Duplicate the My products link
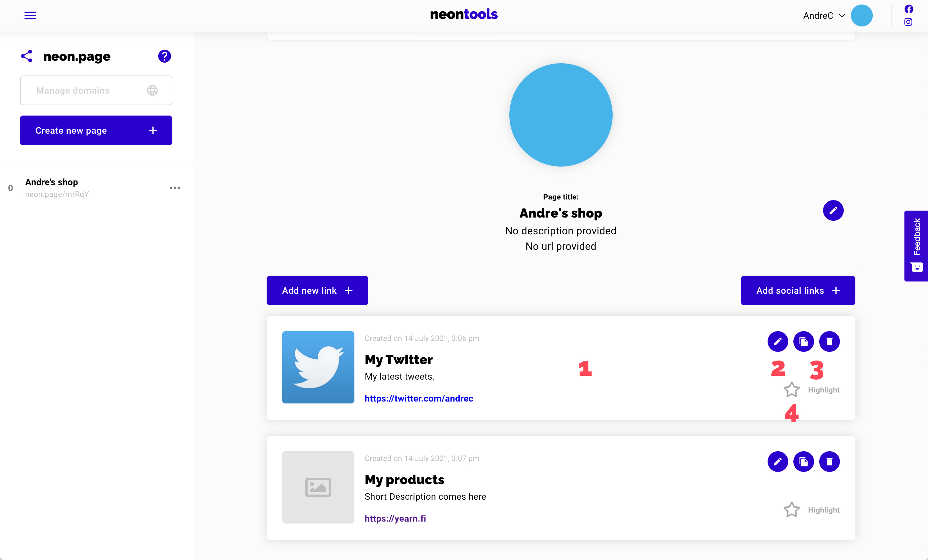Viewport: 928px width, 560px height. tap(804, 462)
